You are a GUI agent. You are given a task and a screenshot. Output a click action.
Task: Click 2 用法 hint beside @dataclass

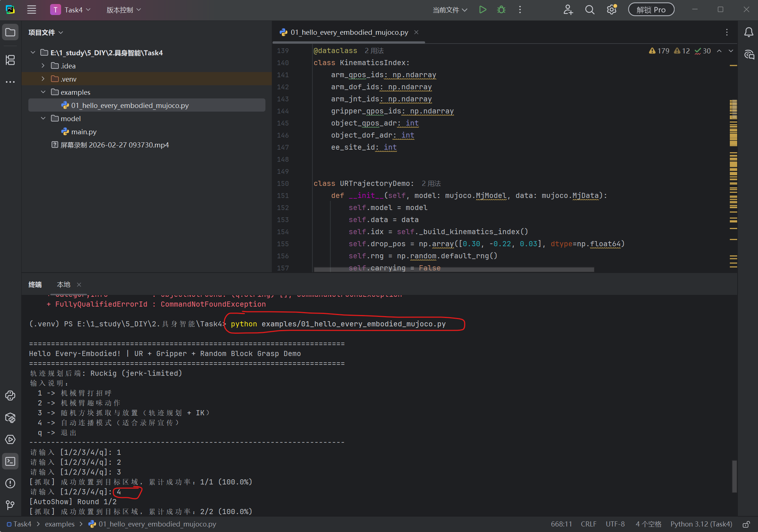[x=374, y=50]
